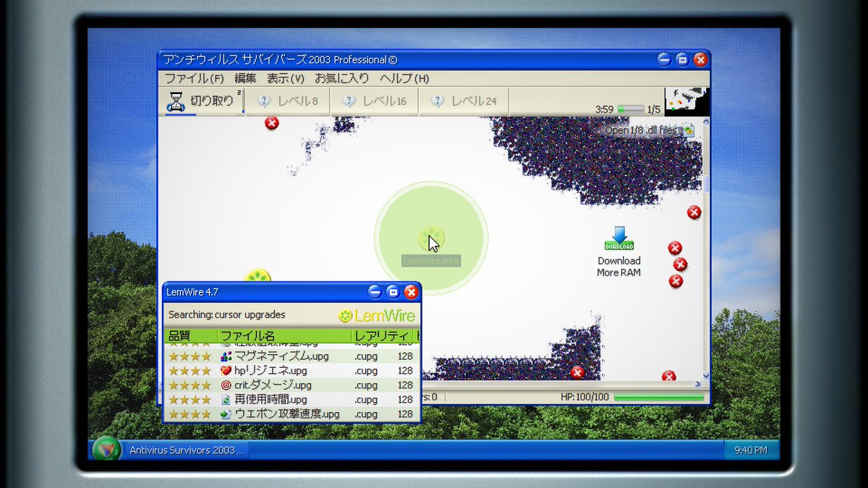Click the Download More RAM icon
868x488 pixels.
tap(618, 239)
